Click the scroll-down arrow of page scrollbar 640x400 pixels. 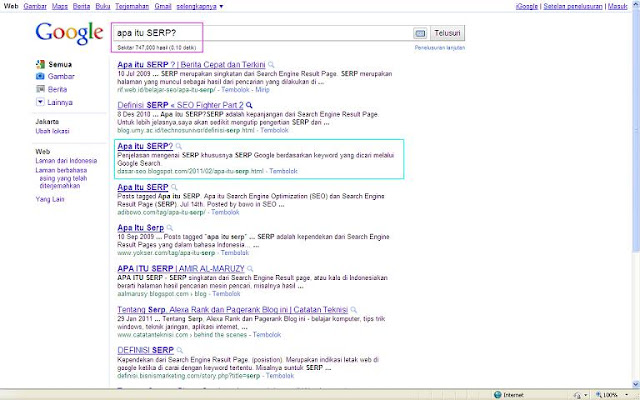636,384
